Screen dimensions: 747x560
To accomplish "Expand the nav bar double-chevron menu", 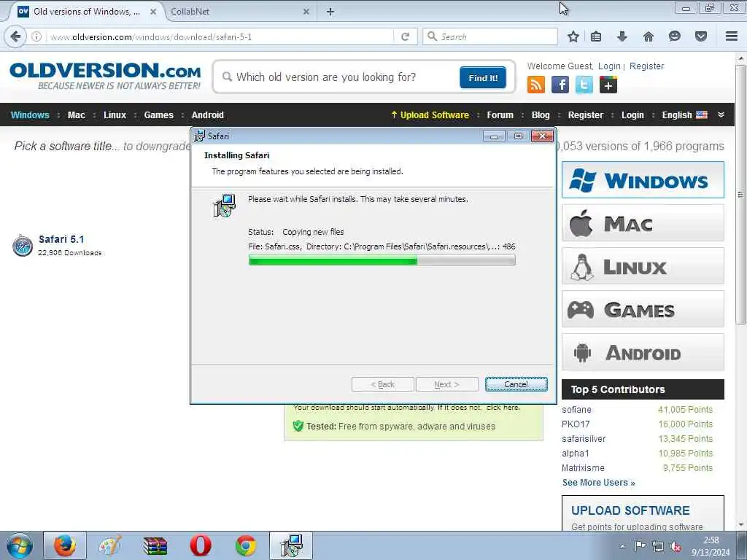I will point(721,114).
